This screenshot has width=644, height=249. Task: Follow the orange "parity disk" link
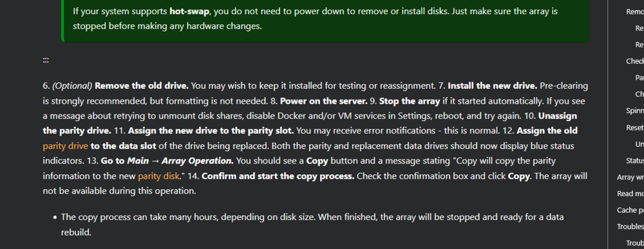(159, 176)
